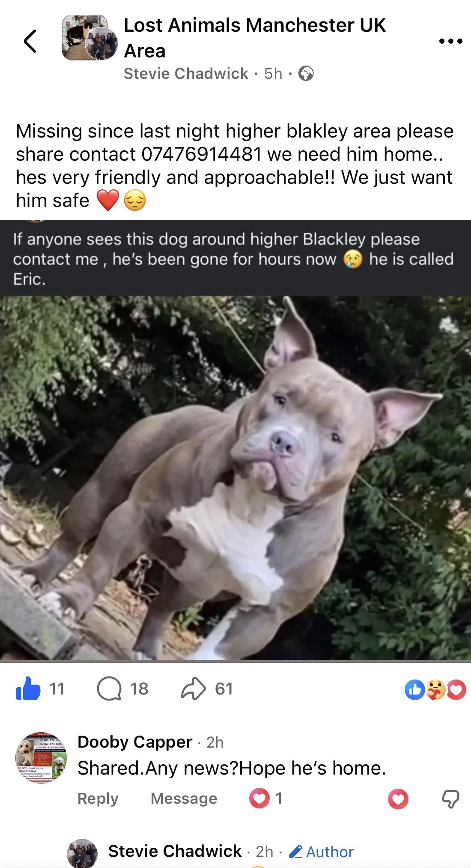Viewport: 471px width, 868px height.
Task: Open the heart reaction count on the comment
Action: point(266,799)
